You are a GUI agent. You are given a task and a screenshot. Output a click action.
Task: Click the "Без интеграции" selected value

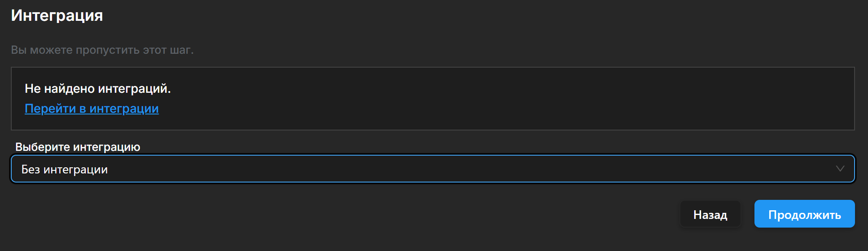[x=65, y=170]
